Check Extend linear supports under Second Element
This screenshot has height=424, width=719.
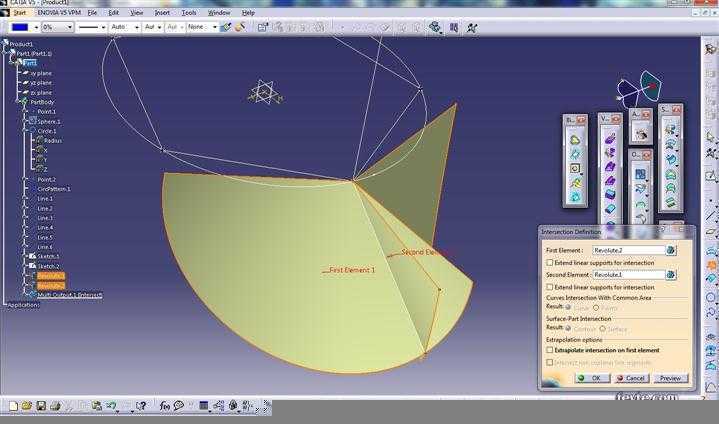point(549,287)
